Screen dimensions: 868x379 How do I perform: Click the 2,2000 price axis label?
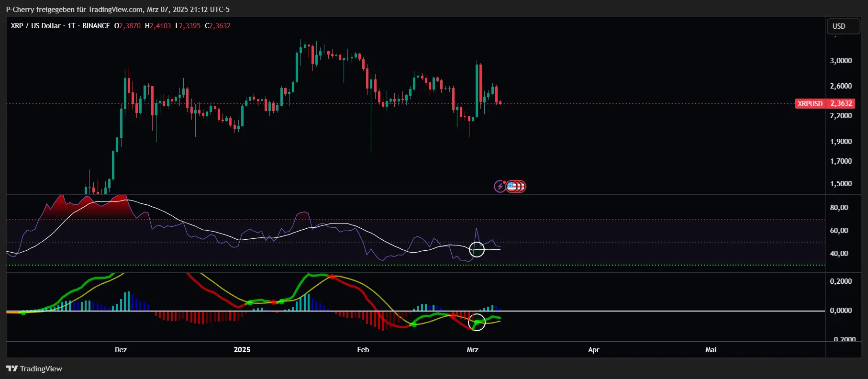(841, 116)
